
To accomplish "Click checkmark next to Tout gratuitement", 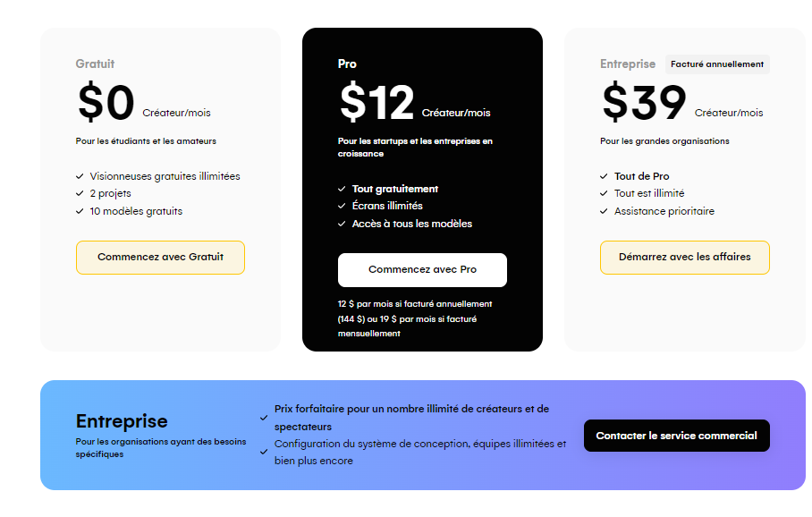I will 342,189.
